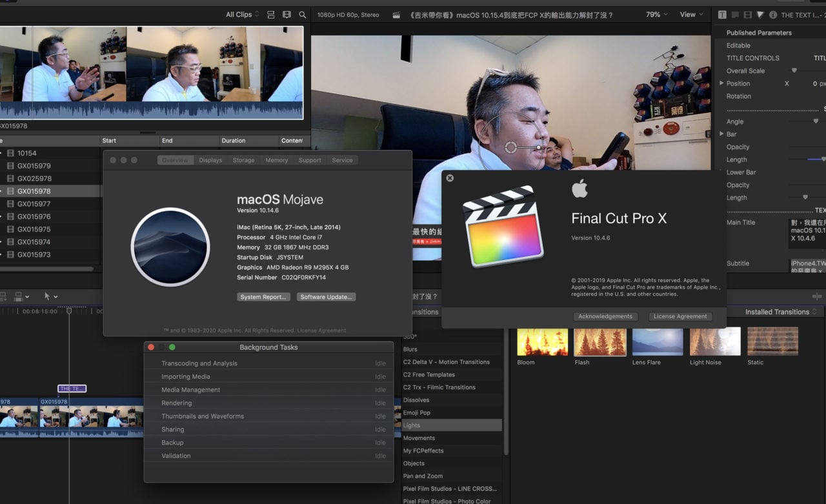Open the Video inspector filmstrip icon
826x504 pixels.
coord(747,15)
